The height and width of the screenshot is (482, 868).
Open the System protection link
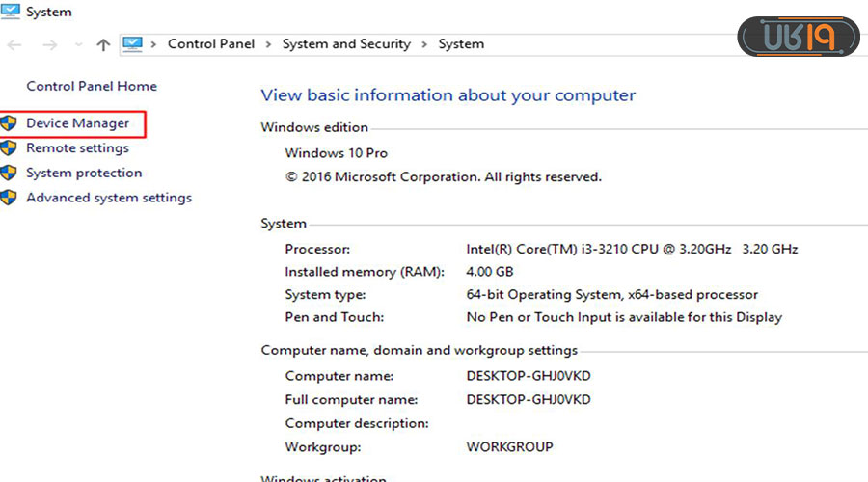point(84,174)
